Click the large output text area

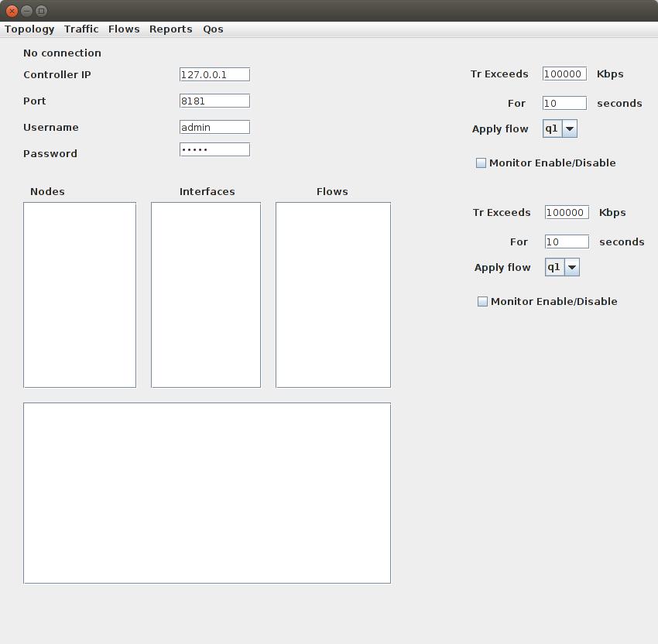(x=207, y=493)
